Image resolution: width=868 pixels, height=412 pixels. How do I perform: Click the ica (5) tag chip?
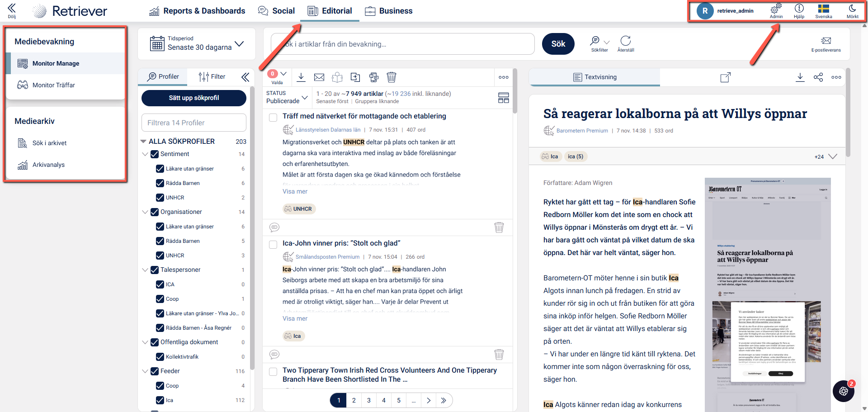[x=576, y=156]
